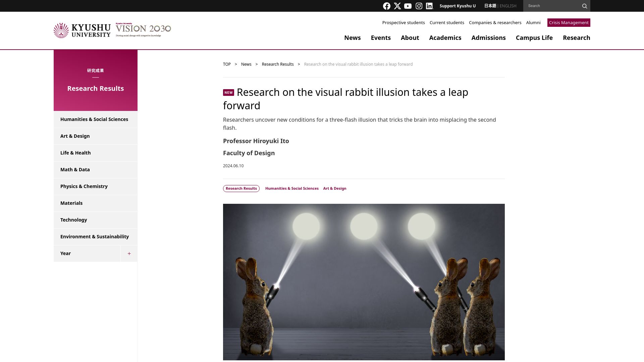Viewport: 644px width, 362px height.
Task: Click News in the breadcrumb
Action: (x=246, y=64)
